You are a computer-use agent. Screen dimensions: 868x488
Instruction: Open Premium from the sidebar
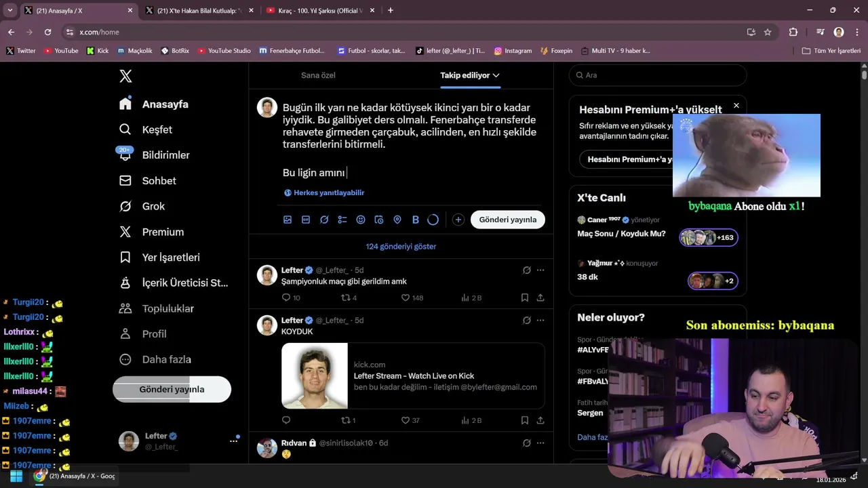tap(151, 232)
